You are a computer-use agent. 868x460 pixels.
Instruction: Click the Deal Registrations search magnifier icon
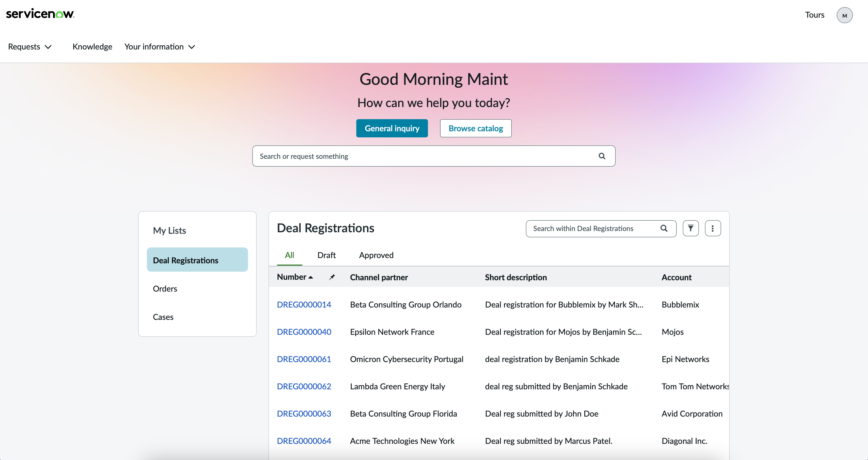tap(664, 228)
